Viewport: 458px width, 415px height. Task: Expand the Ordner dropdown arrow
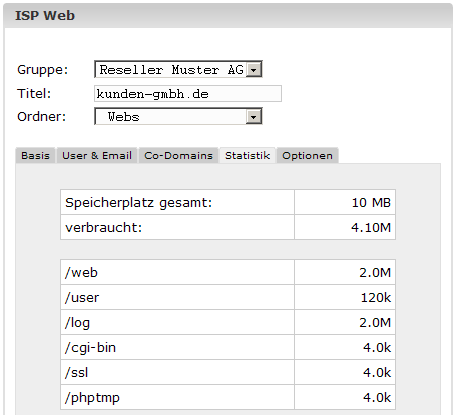[254, 117]
